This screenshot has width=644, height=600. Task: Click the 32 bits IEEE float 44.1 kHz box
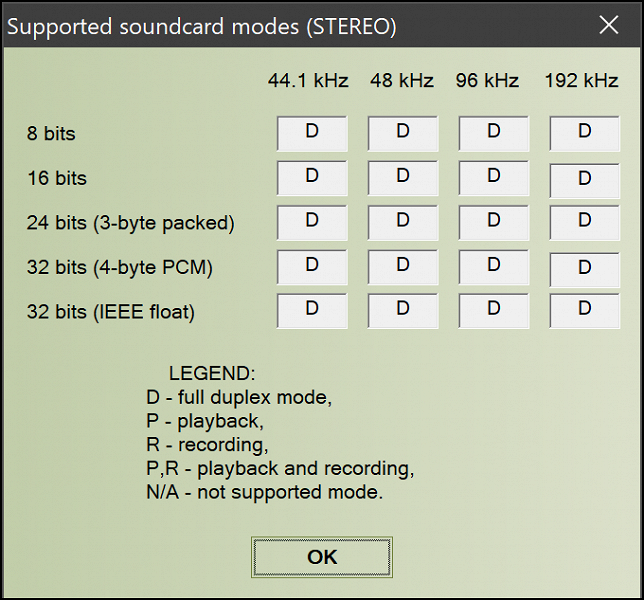click(x=312, y=311)
